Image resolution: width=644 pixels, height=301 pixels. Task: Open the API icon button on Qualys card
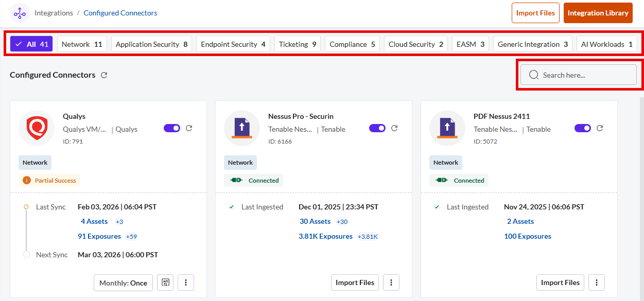coord(165,282)
